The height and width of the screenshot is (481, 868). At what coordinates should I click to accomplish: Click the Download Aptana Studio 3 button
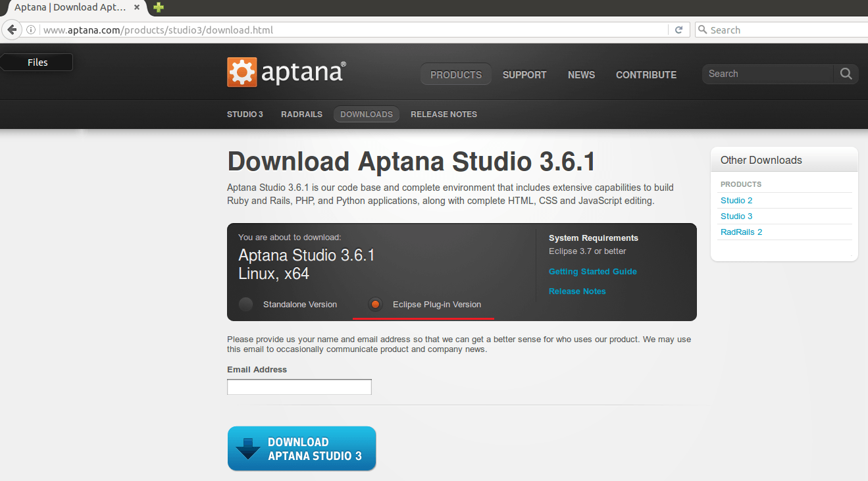click(301, 449)
